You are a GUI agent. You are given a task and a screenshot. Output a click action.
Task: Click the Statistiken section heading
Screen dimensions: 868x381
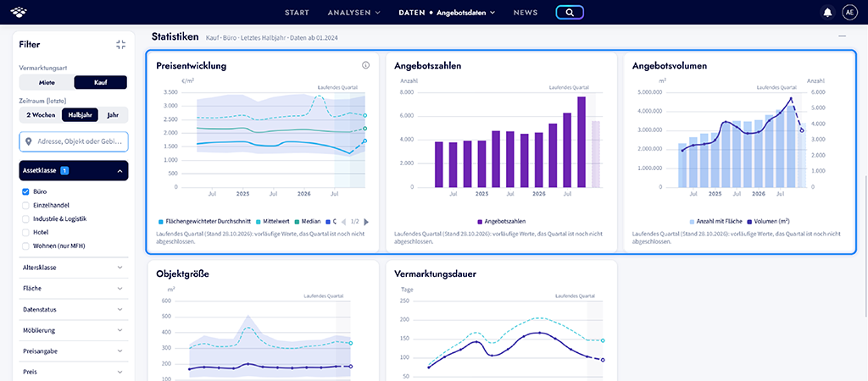coord(175,37)
